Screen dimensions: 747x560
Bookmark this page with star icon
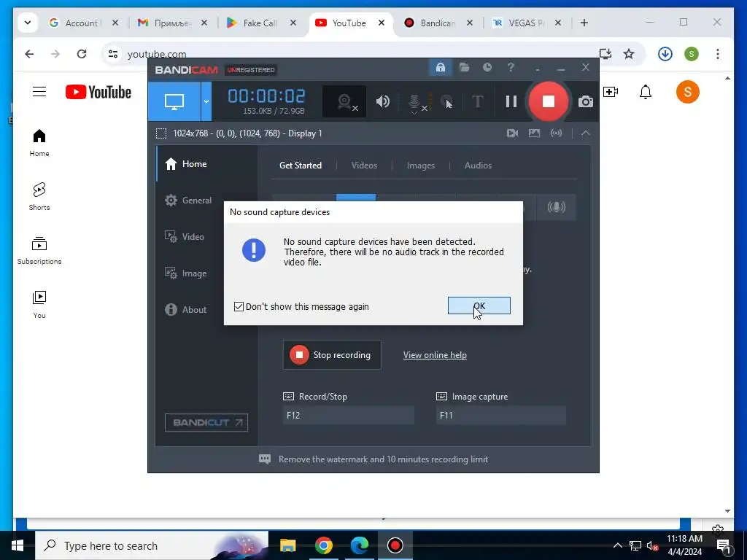[x=629, y=54]
